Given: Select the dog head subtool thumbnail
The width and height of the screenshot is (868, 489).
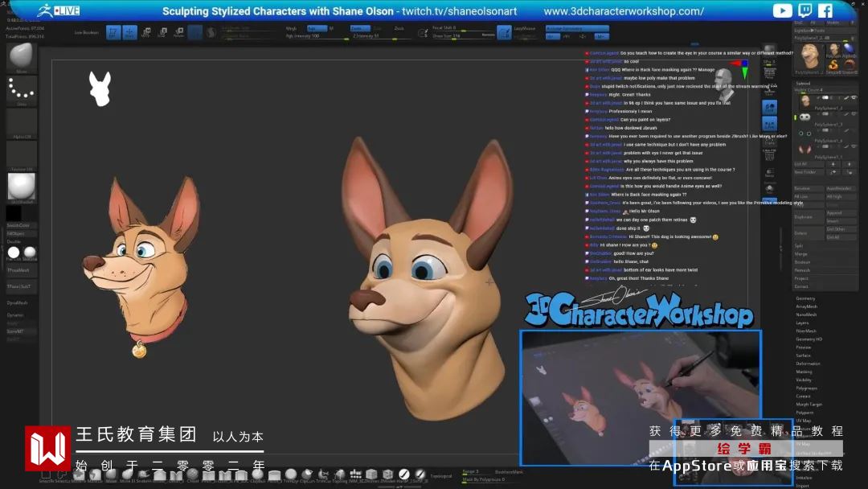Looking at the screenshot, I should point(805,101).
